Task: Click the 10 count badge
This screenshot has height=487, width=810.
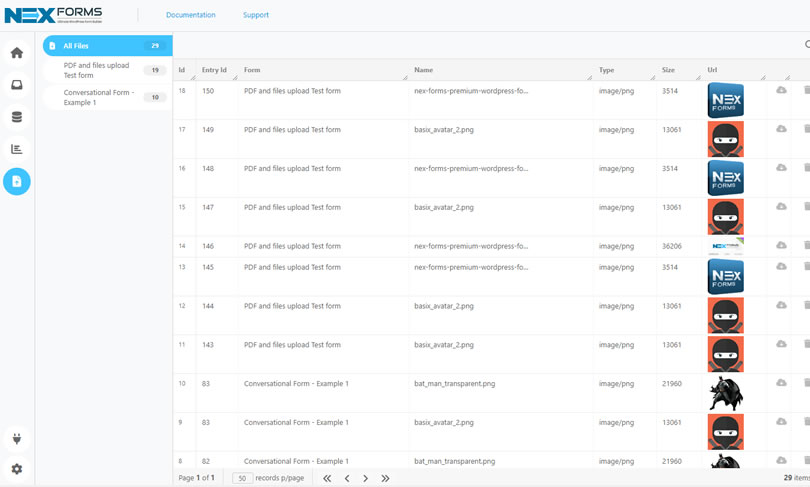Action: [155, 97]
